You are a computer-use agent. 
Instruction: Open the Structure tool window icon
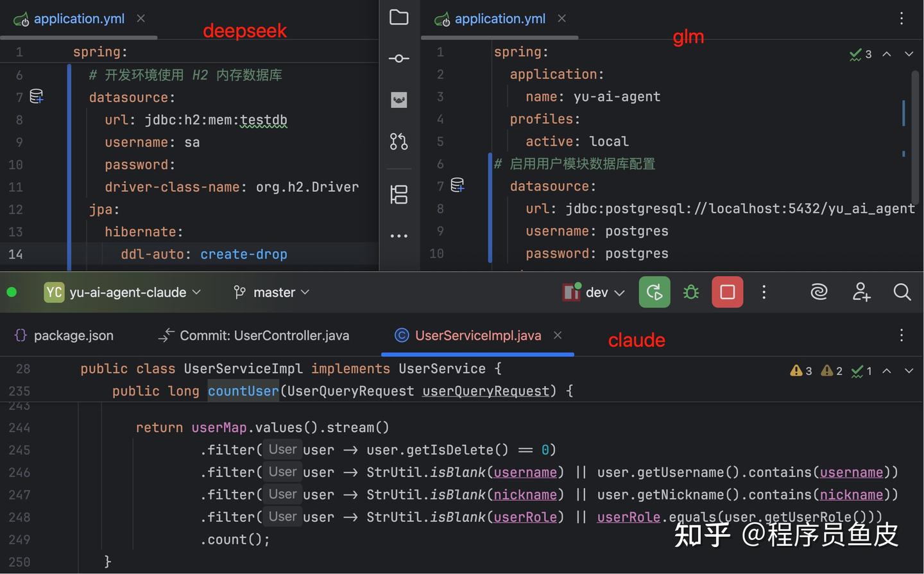point(398,194)
